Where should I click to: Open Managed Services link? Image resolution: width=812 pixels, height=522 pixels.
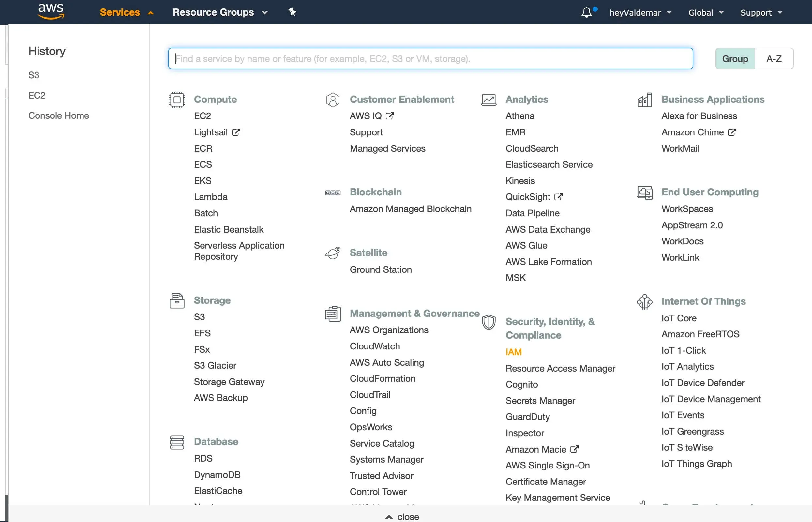pyautogui.click(x=387, y=148)
